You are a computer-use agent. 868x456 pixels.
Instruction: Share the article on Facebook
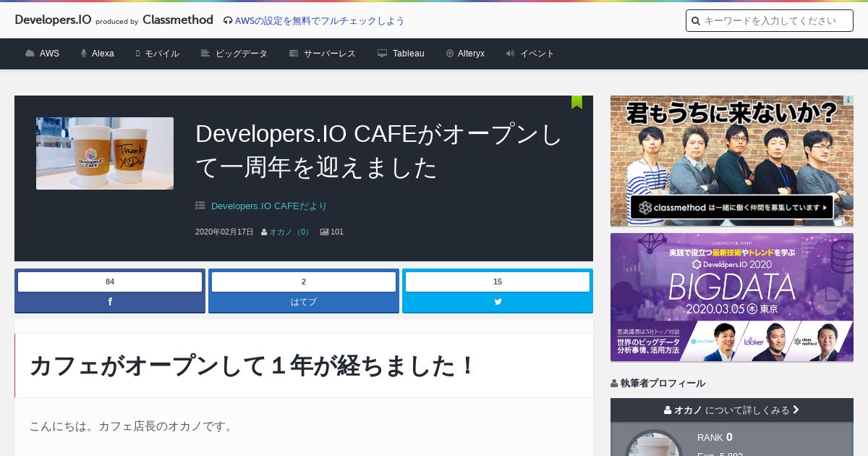tap(110, 302)
